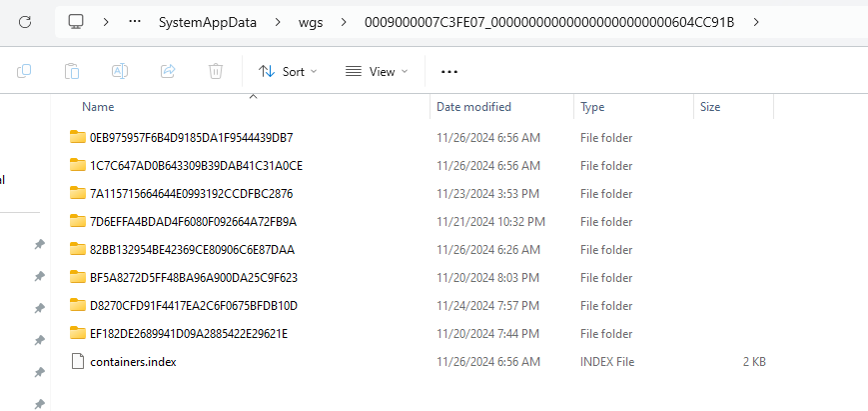Expand chevron after the long folder path
Image resolution: width=868 pixels, height=411 pixels.
(x=757, y=21)
